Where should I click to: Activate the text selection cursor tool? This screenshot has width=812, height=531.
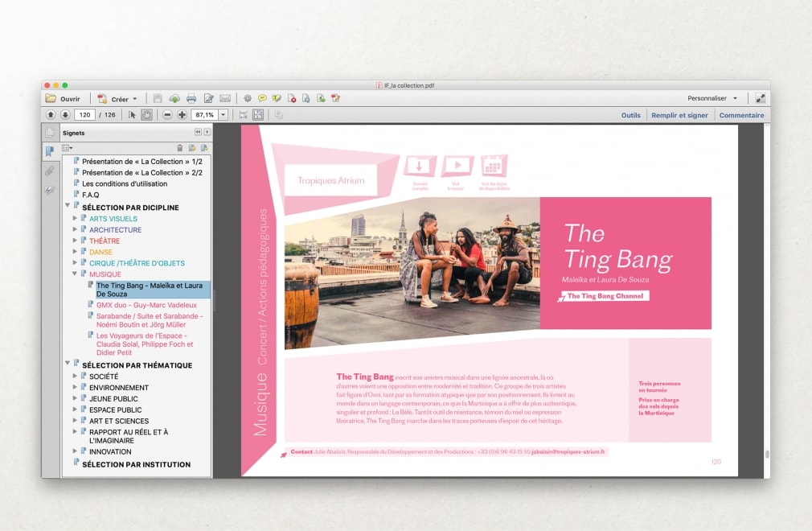click(x=133, y=115)
